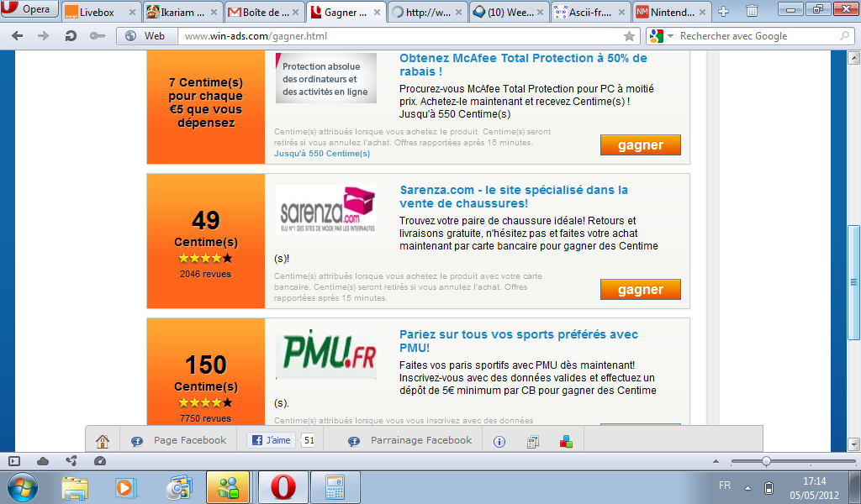Click the Sarenza.com logo image
Viewport: 861px width, 504px height.
(x=326, y=210)
